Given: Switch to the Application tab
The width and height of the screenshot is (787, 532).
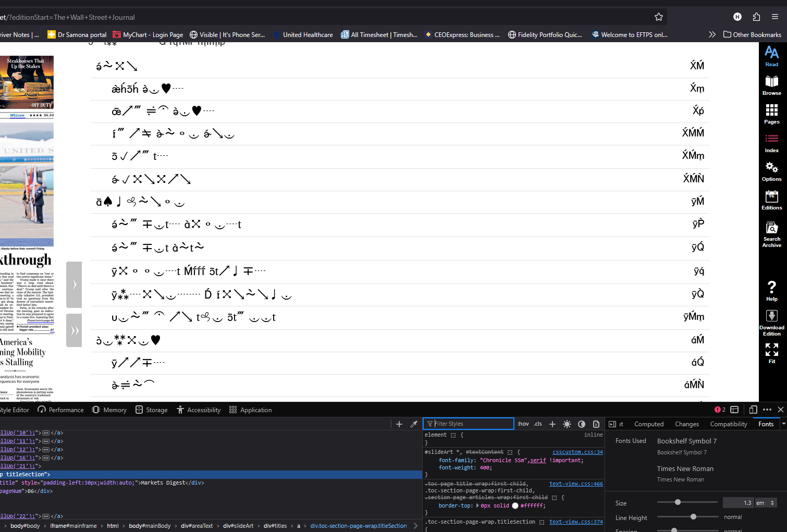Looking at the screenshot, I should pyautogui.click(x=251, y=410).
